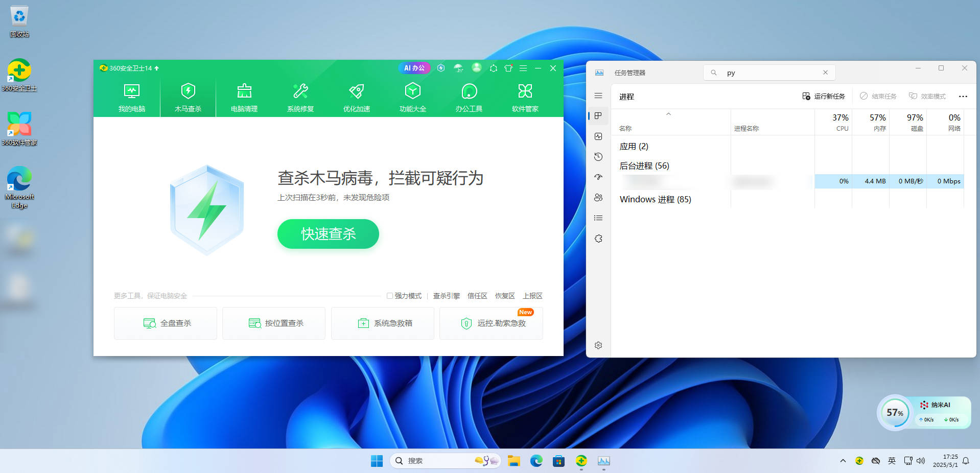Image resolution: width=980 pixels, height=473 pixels.
Task: Switch to the 木马查杀 tab
Action: tap(188, 98)
